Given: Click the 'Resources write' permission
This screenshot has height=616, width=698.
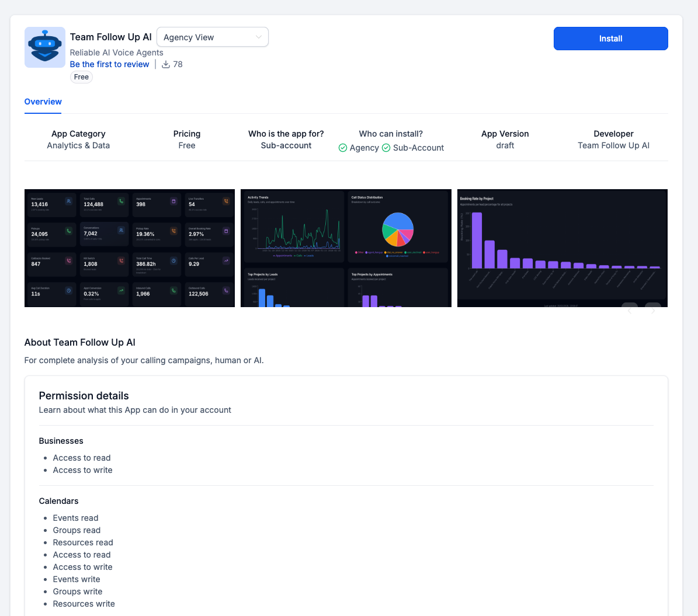Looking at the screenshot, I should pos(84,604).
